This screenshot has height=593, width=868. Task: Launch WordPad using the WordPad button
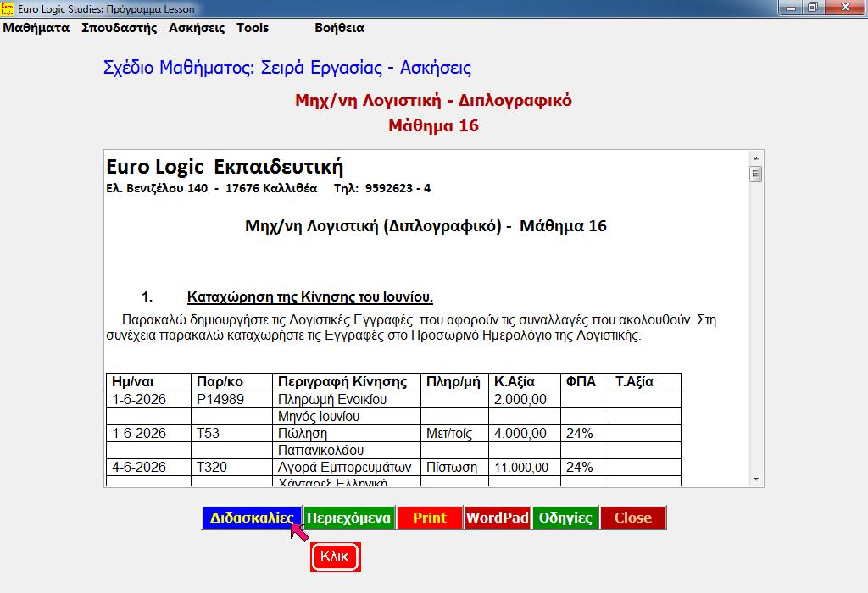[x=497, y=518]
